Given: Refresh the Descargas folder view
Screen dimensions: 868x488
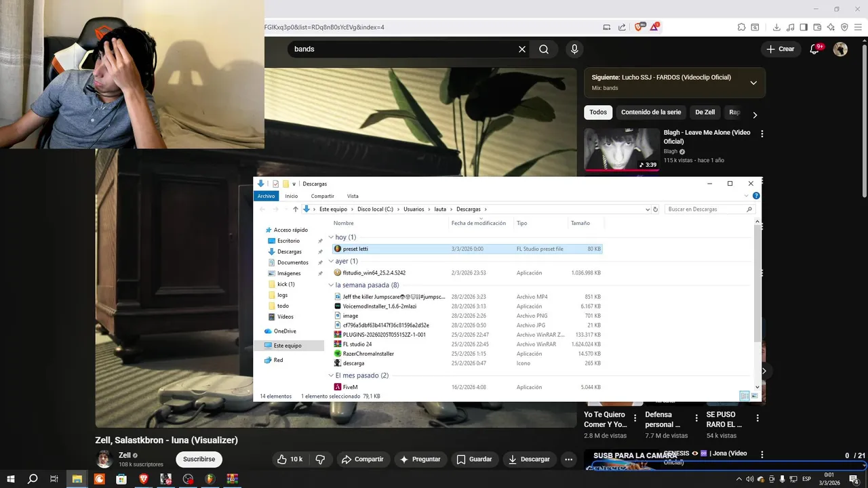Looking at the screenshot, I should point(656,209).
